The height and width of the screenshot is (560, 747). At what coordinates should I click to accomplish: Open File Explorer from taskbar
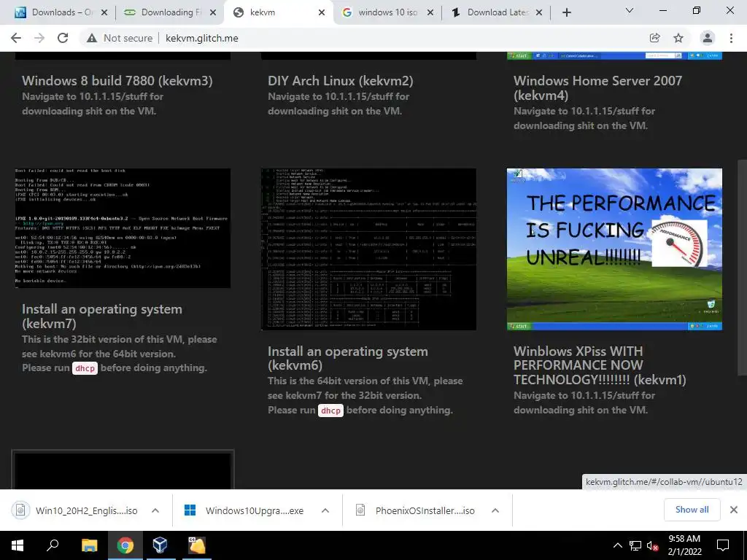pyautogui.click(x=89, y=545)
